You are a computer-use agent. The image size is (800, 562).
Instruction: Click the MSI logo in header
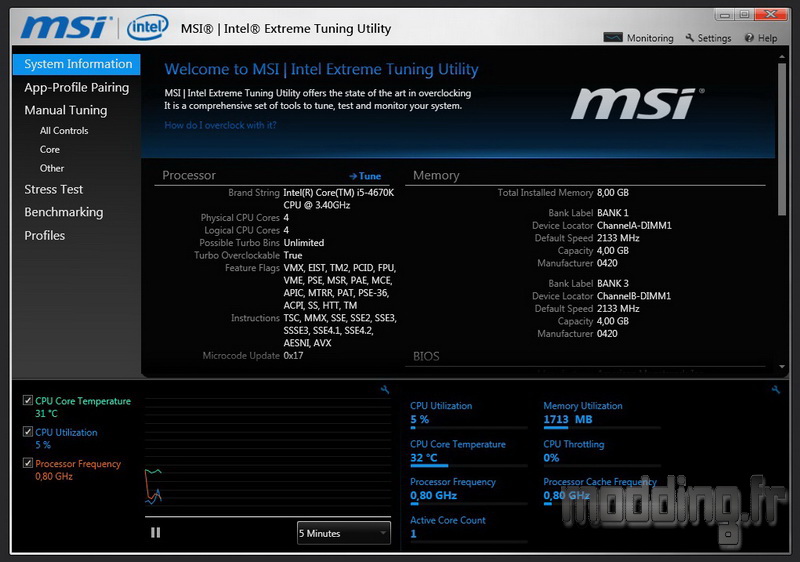(66, 27)
